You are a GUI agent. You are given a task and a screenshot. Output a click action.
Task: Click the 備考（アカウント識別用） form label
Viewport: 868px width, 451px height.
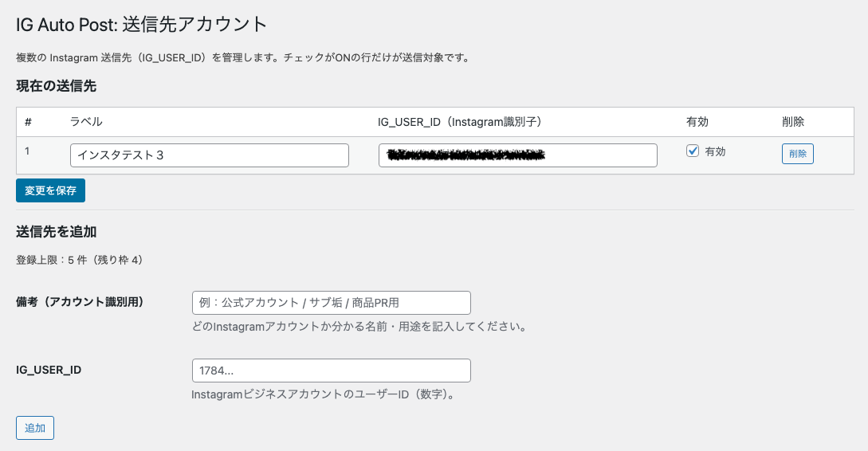tap(80, 301)
